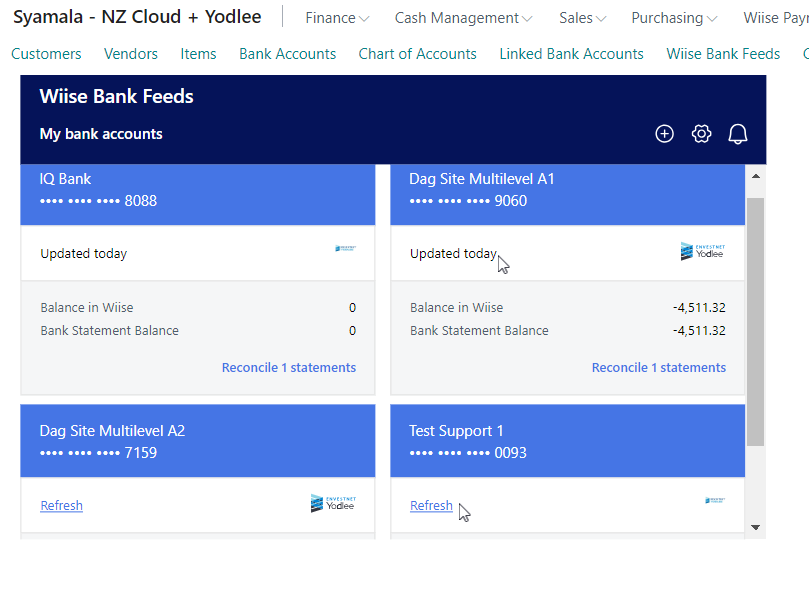Screen dimensions: 809x590
Task: Select the Dag Site Multilevel A1 card header
Action: pyautogui.click(x=568, y=194)
